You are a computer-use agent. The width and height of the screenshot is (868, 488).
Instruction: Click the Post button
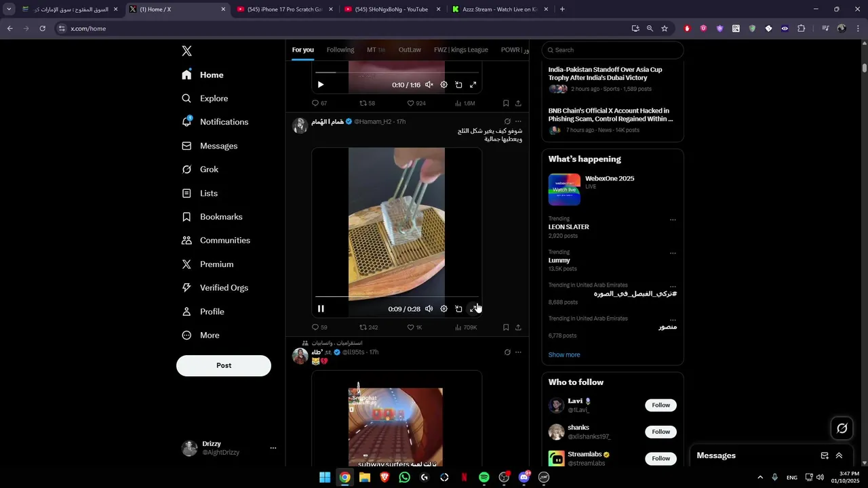[224, 365]
